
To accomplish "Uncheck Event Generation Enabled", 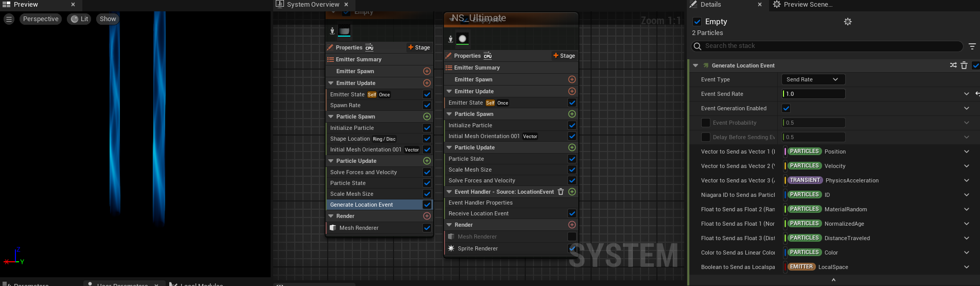I will click(x=786, y=108).
